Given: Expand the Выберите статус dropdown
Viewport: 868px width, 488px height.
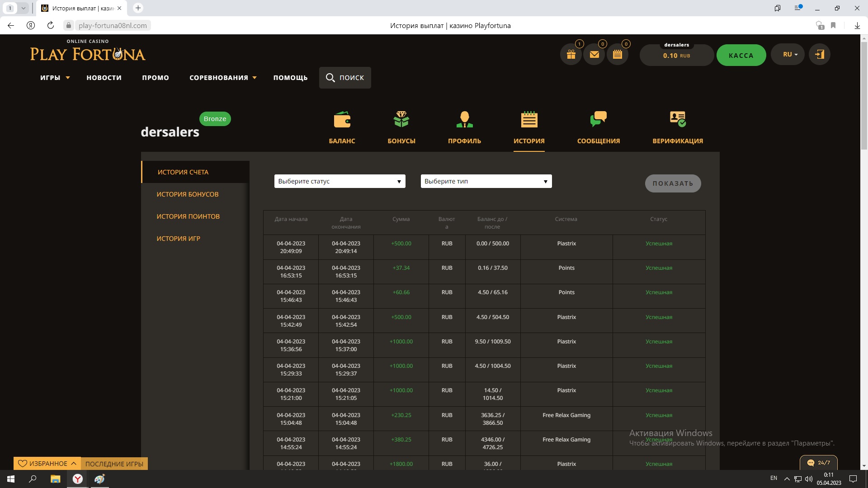Looking at the screenshot, I should pyautogui.click(x=340, y=181).
